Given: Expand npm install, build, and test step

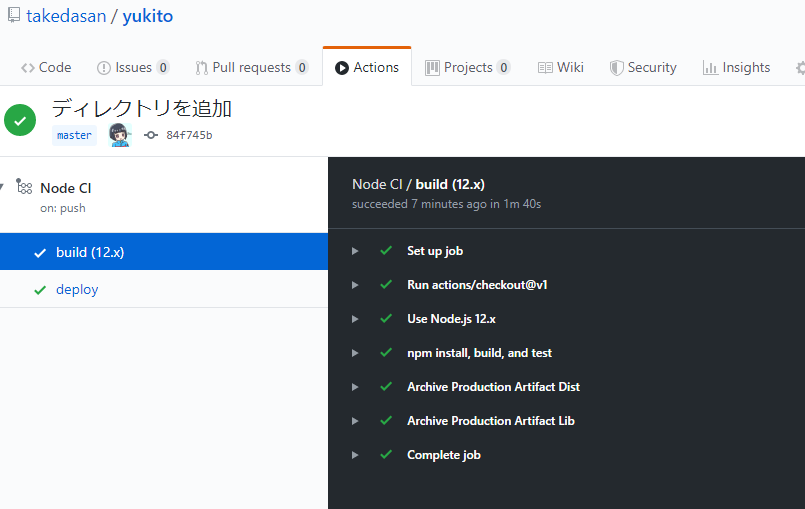Looking at the screenshot, I should click(x=355, y=353).
